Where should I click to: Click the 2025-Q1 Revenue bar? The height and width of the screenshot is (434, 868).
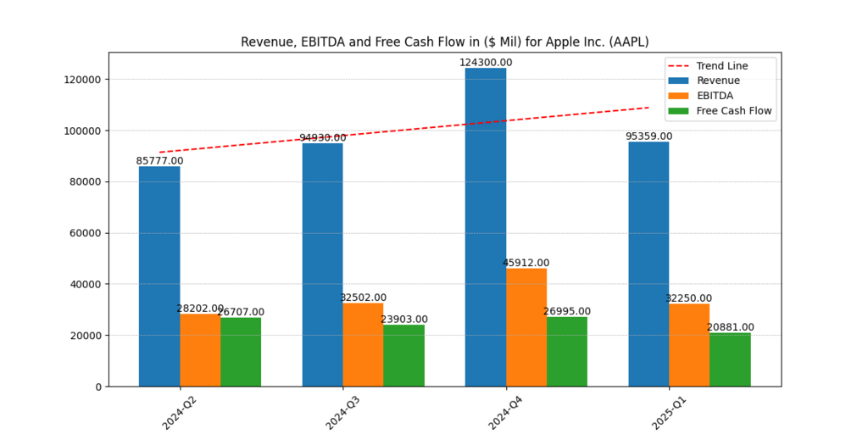(648, 264)
